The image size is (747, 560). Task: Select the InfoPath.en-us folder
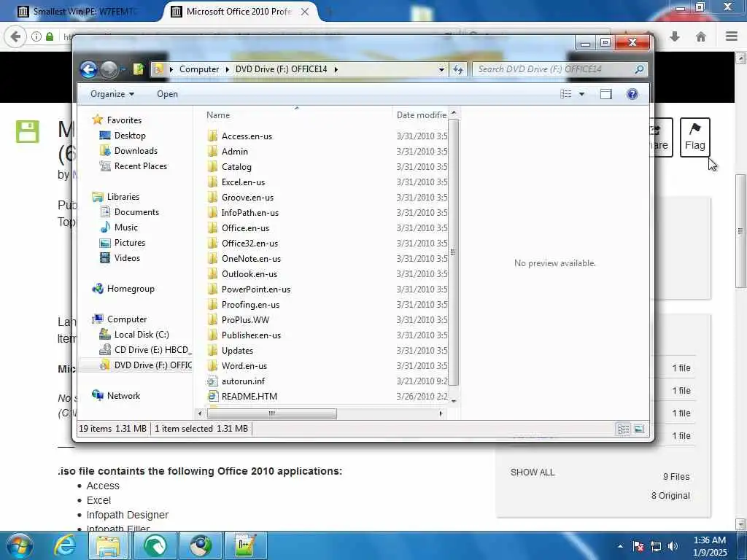click(249, 213)
